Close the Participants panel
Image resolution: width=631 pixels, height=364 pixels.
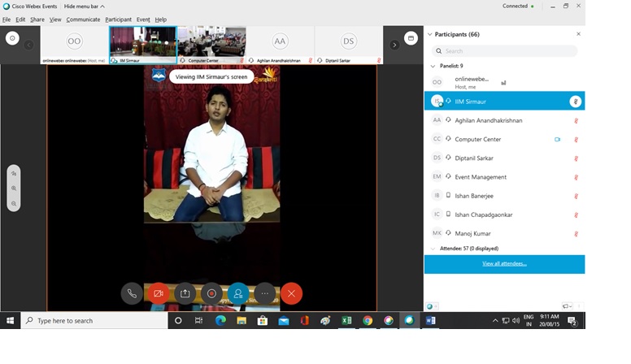click(578, 34)
